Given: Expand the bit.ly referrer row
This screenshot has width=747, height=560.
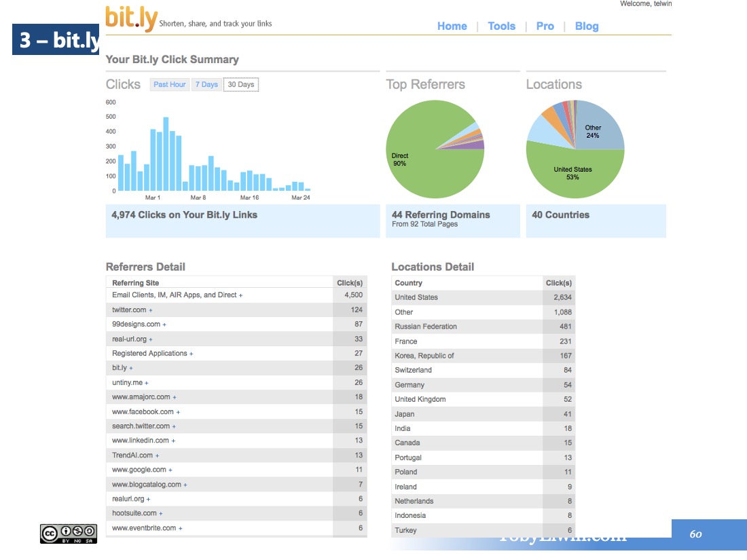Looking at the screenshot, I should coord(131,368).
